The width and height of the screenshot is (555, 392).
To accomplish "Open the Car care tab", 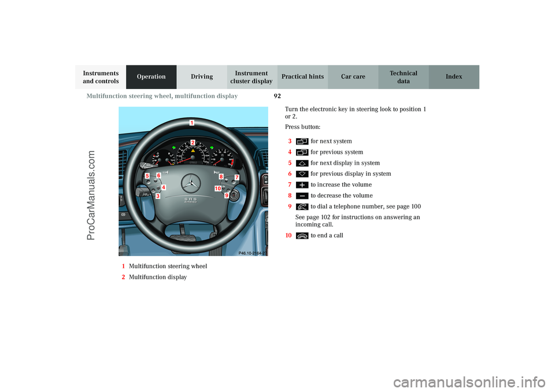I will pos(353,77).
